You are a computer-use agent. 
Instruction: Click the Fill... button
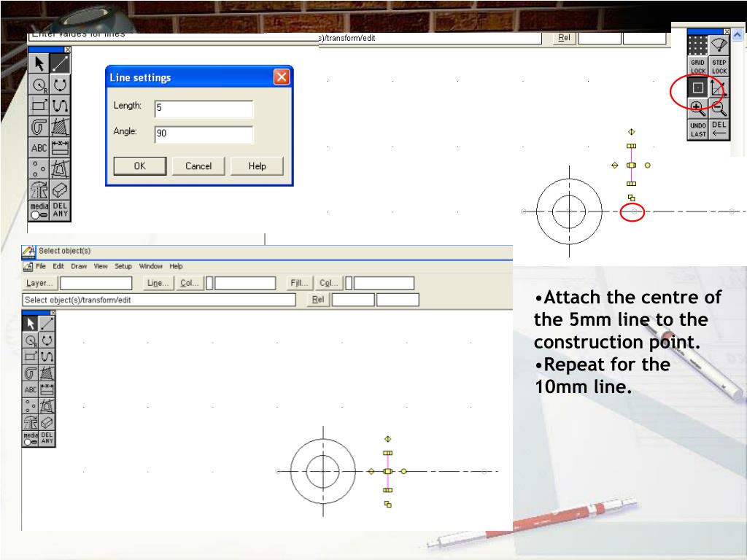click(299, 283)
